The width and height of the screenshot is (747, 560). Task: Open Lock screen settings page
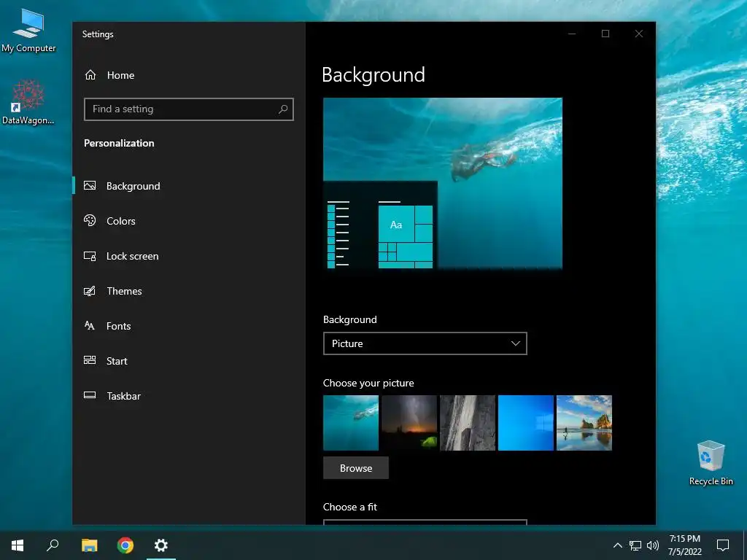tap(132, 256)
